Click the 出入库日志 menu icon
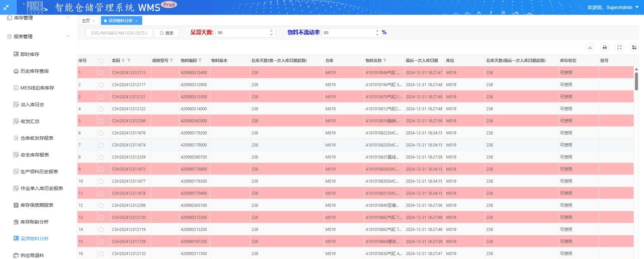Image resolution: width=644 pixels, height=259 pixels. coord(16,104)
